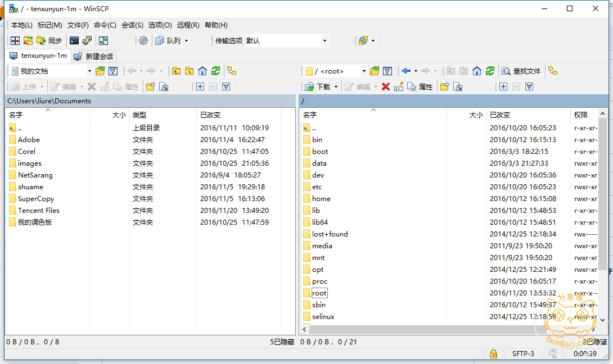Toggle remote panel directory tree view
The image size is (613, 364).
553,71
